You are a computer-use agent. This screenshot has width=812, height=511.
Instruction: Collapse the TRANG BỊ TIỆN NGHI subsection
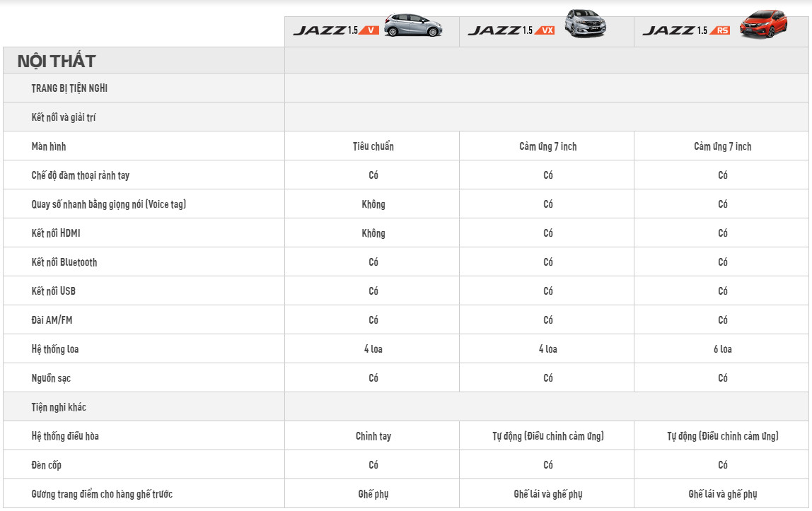(69, 88)
